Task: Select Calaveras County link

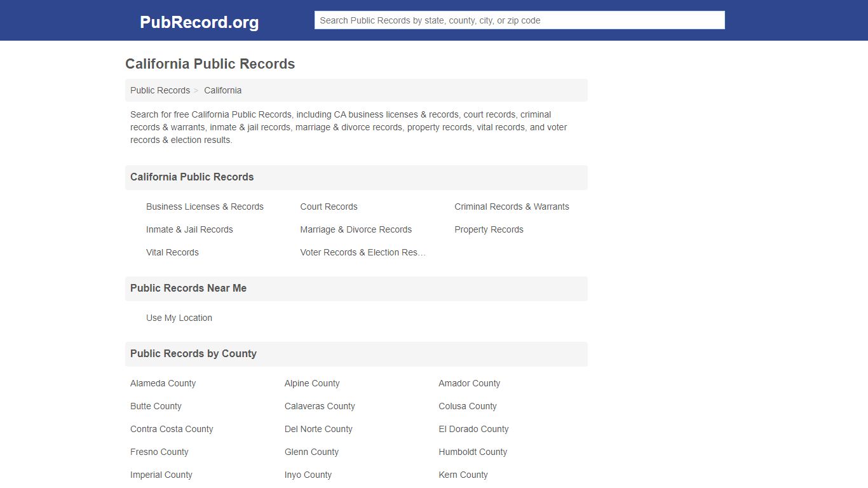Action: pyautogui.click(x=320, y=406)
